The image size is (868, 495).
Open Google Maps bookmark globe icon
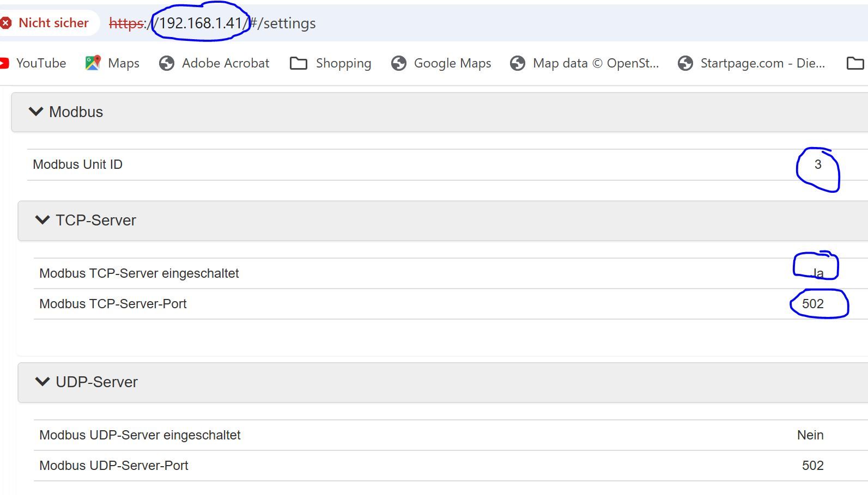click(x=399, y=63)
